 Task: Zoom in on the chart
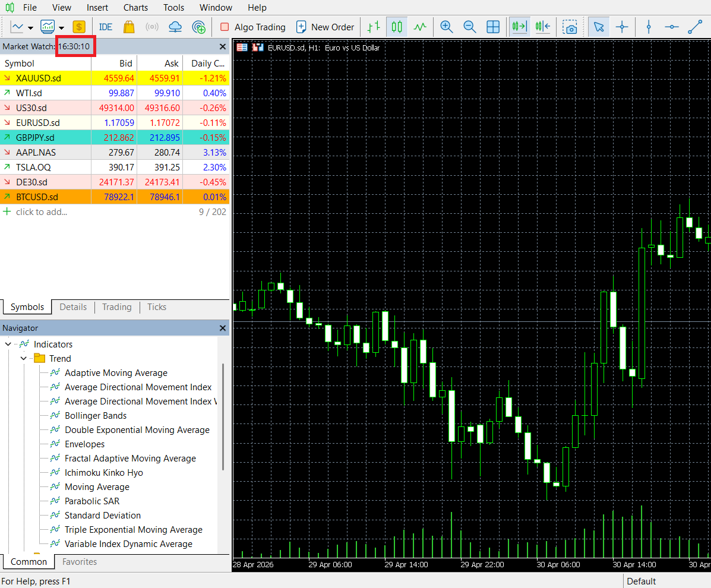pyautogui.click(x=447, y=27)
